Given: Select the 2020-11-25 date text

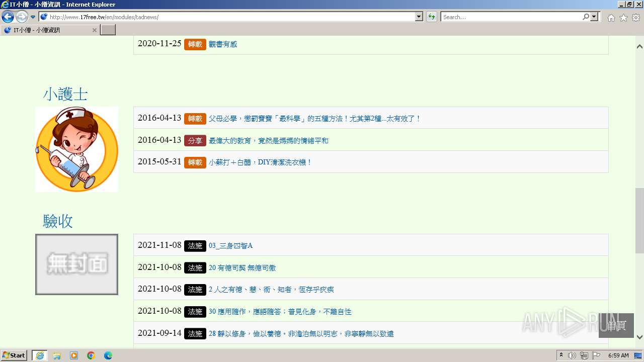Looking at the screenshot, I should tap(159, 44).
